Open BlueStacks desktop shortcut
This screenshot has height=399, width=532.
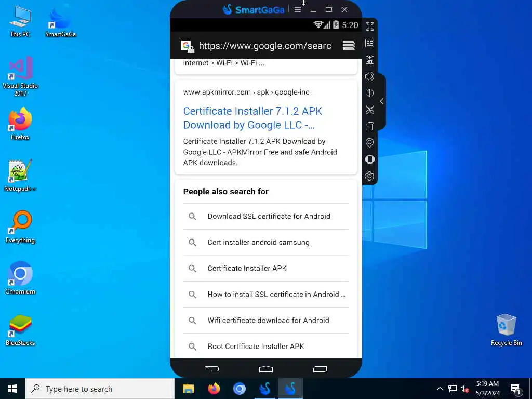click(20, 330)
